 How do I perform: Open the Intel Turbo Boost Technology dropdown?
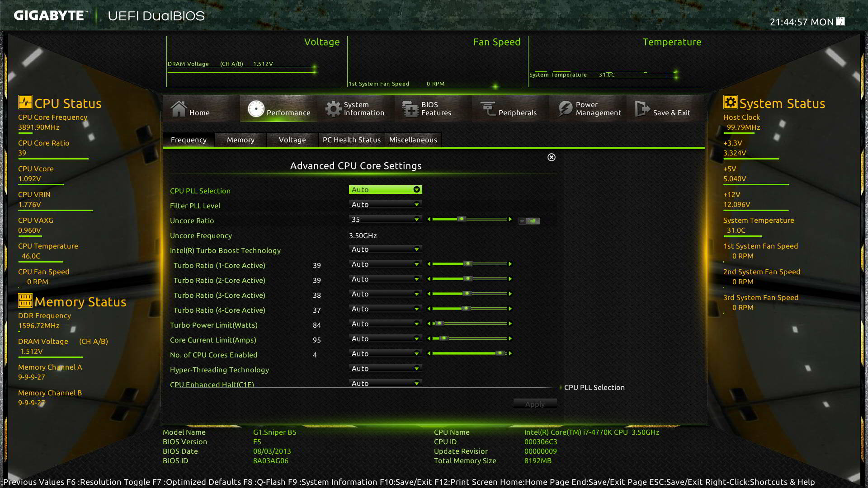386,249
